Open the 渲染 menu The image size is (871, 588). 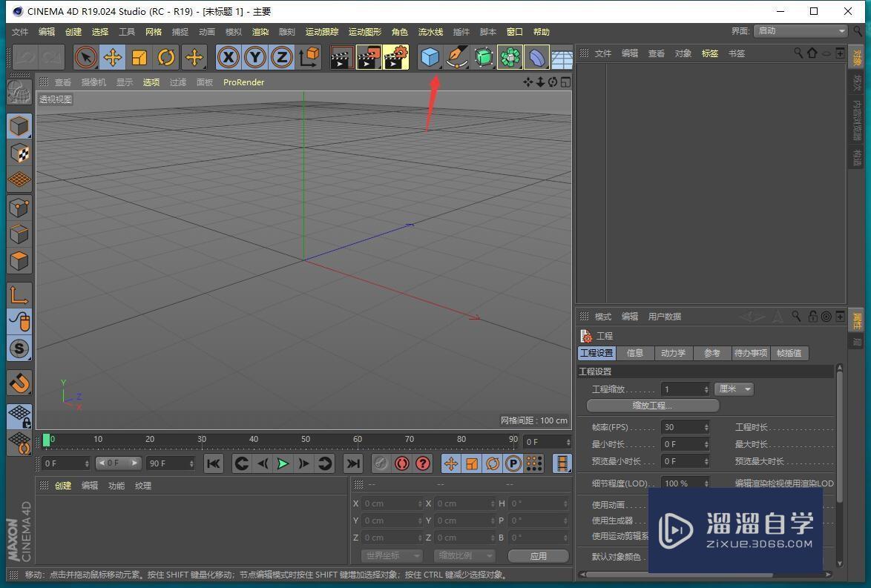click(260, 31)
